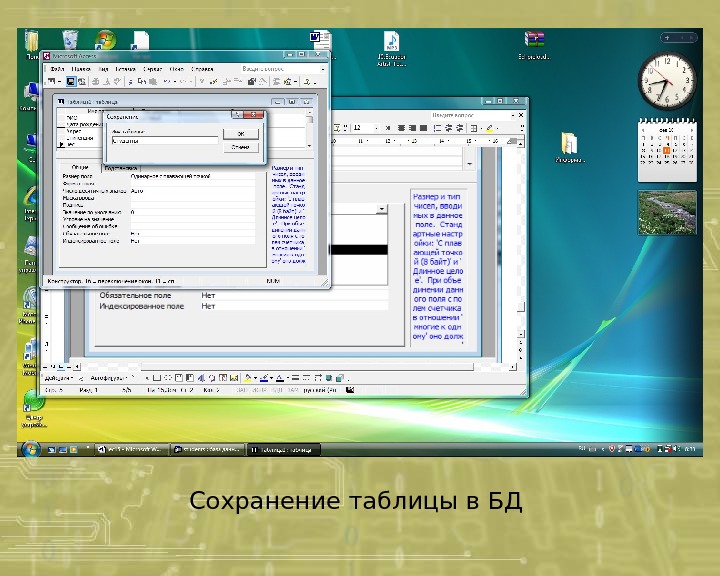Screen dimensions: 720x576
Task: Click the fill color bucket in drawing toolbar
Action: [248, 378]
